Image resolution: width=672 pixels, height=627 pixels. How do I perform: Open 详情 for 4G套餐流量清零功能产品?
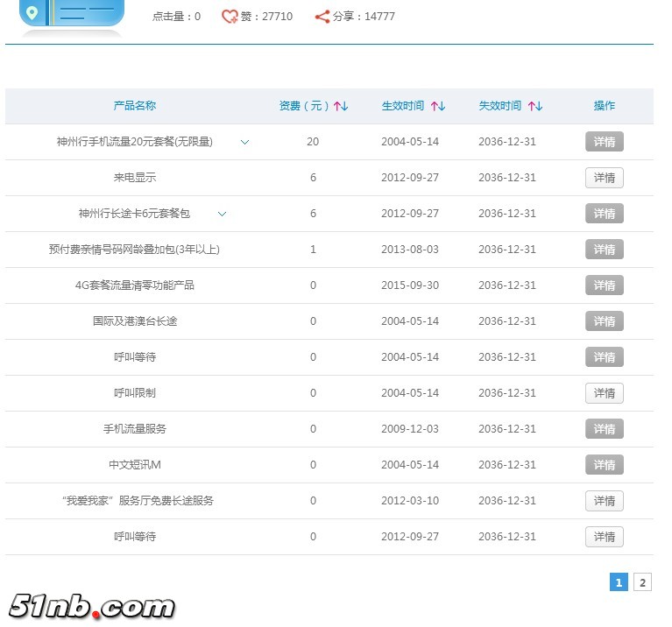[x=605, y=285]
